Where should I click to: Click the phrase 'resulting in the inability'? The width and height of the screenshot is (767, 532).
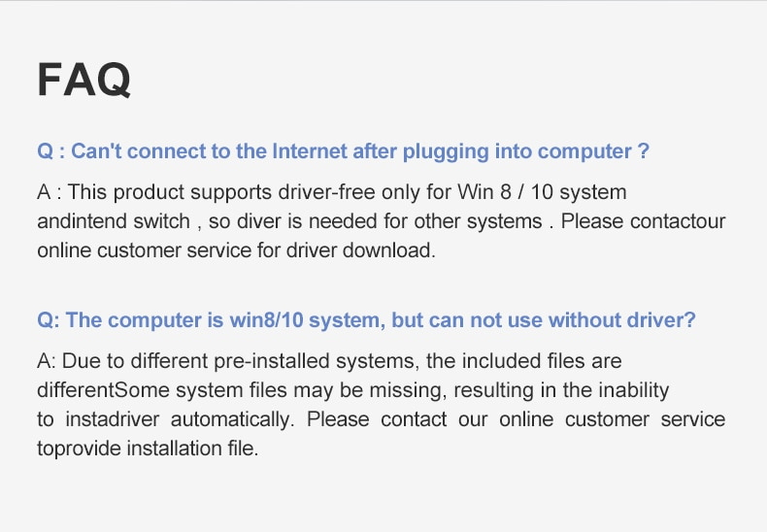click(x=561, y=390)
